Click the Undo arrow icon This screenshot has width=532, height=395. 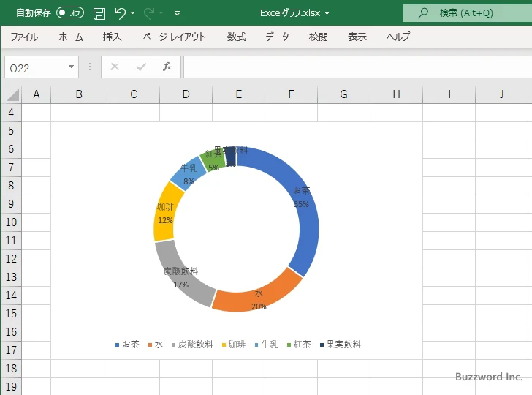121,13
